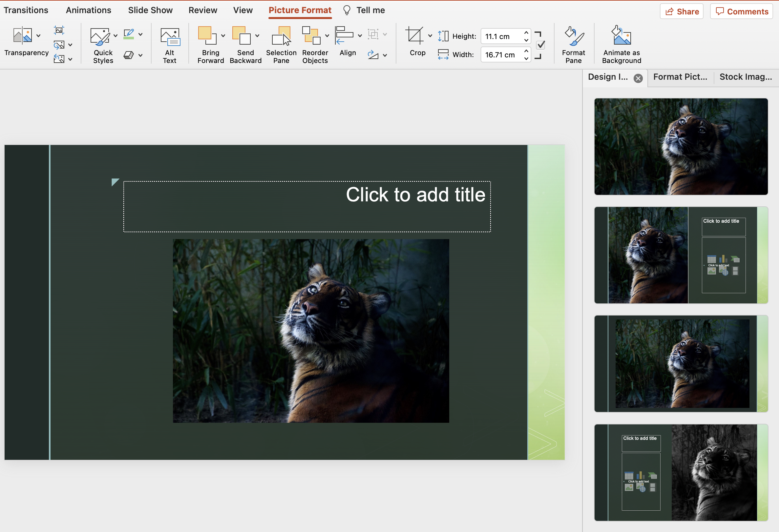Click Bring Forward icon
Viewport: 779px width, 532px height.
(x=208, y=35)
